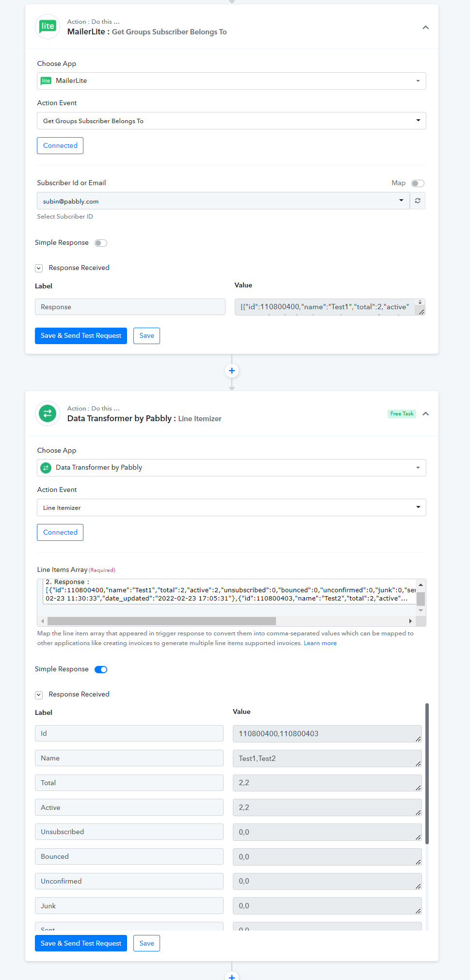The height and width of the screenshot is (980, 470).
Task: Click the Bounced value field
Action: tap(327, 857)
